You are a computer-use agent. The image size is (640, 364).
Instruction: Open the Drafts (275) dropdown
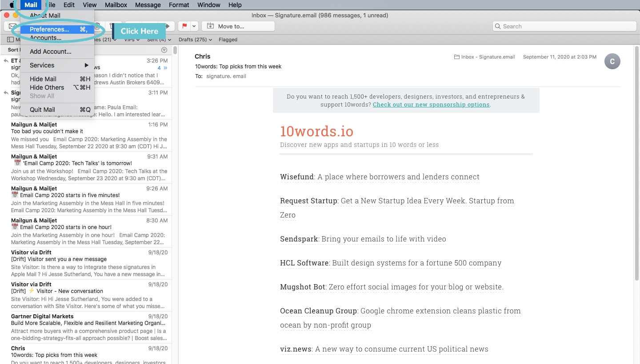pyautogui.click(x=195, y=40)
